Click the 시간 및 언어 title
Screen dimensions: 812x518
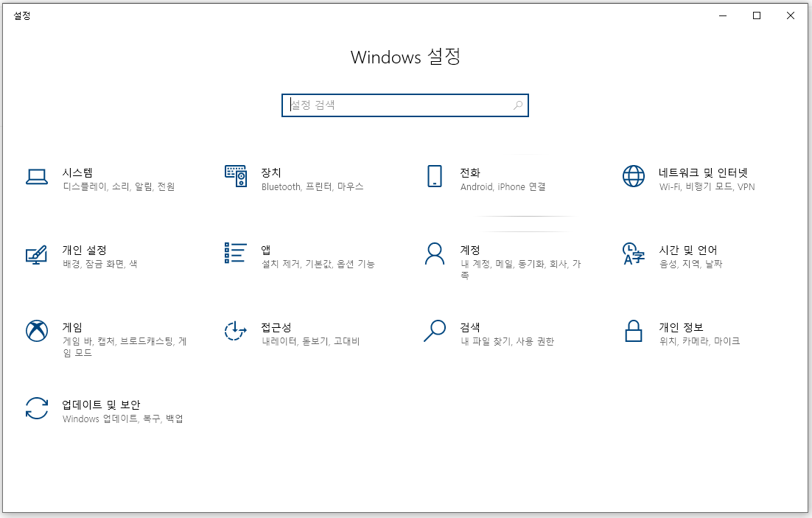pyautogui.click(x=687, y=250)
